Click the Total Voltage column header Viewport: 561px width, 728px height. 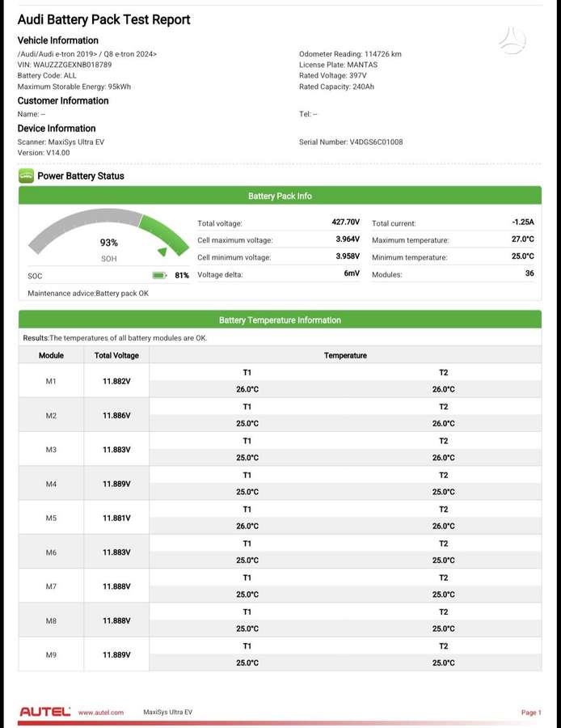click(x=116, y=355)
